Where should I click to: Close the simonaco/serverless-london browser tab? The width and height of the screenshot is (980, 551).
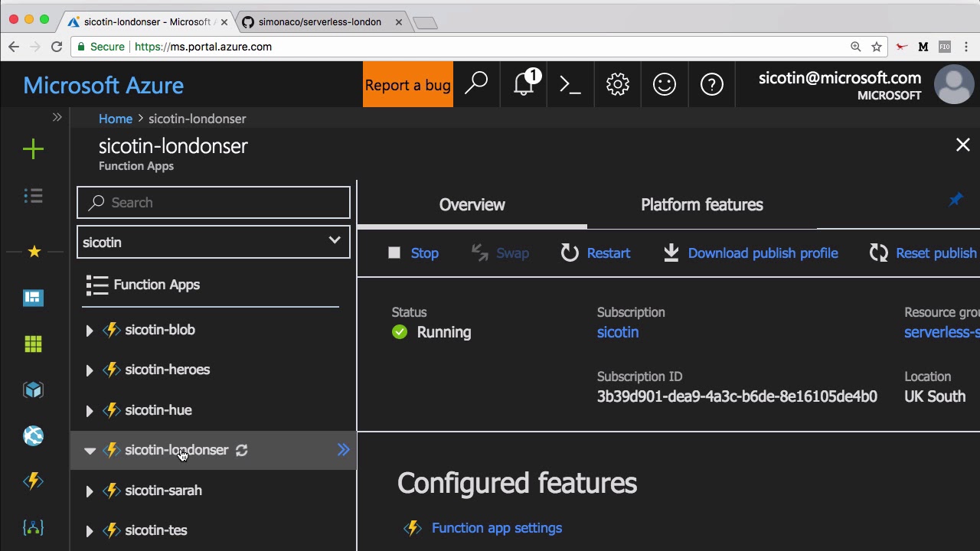coord(399,22)
